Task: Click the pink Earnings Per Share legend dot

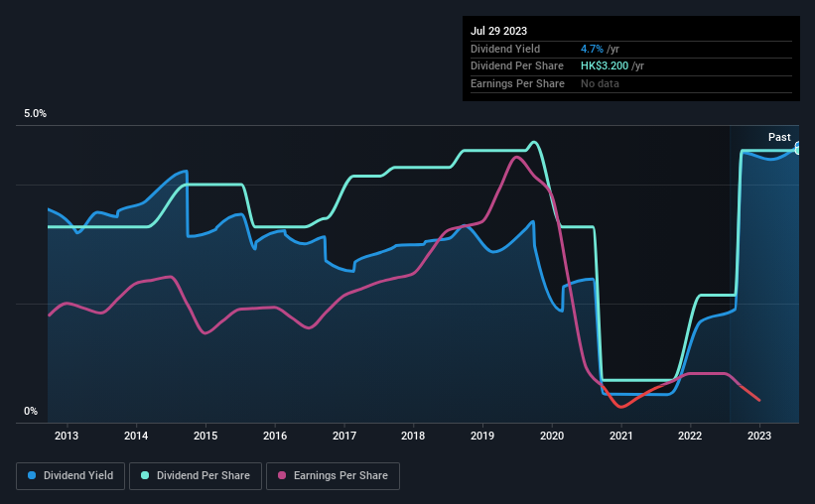Action: point(282,475)
